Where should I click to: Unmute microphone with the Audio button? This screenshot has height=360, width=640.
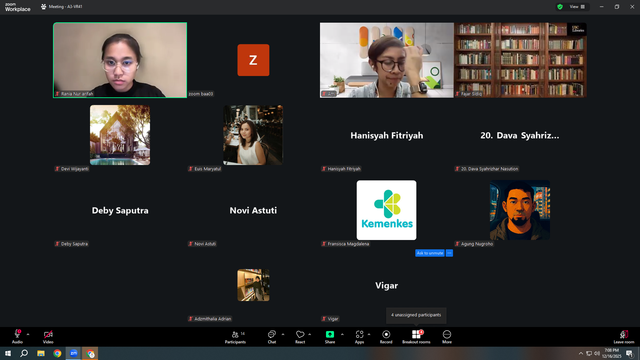point(17,337)
